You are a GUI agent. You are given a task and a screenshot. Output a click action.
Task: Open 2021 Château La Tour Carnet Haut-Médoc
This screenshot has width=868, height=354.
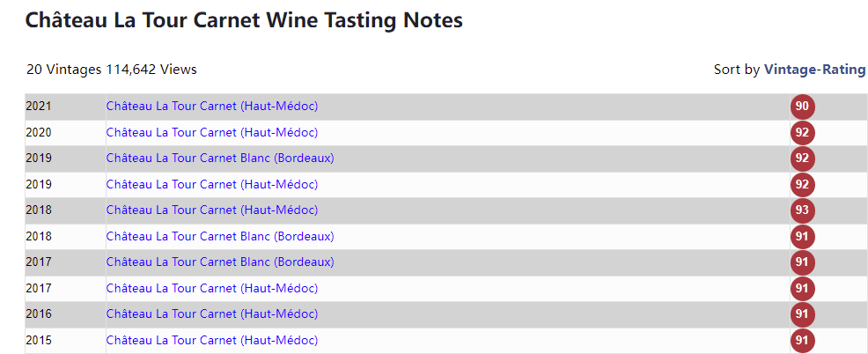click(x=212, y=106)
